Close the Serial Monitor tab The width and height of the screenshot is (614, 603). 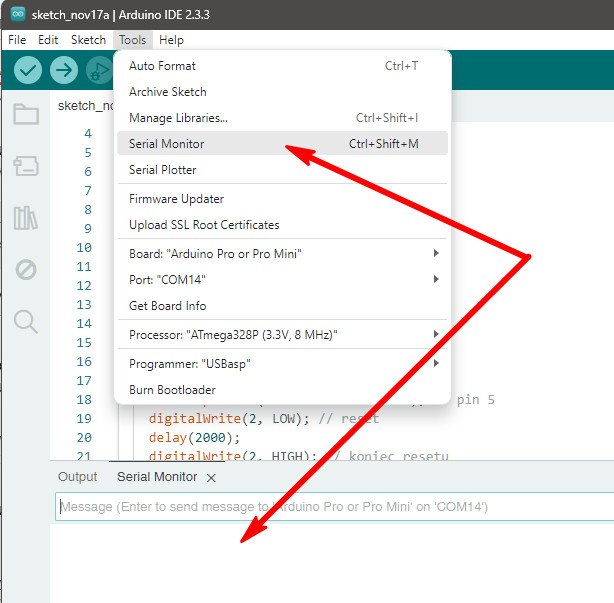coord(211,478)
